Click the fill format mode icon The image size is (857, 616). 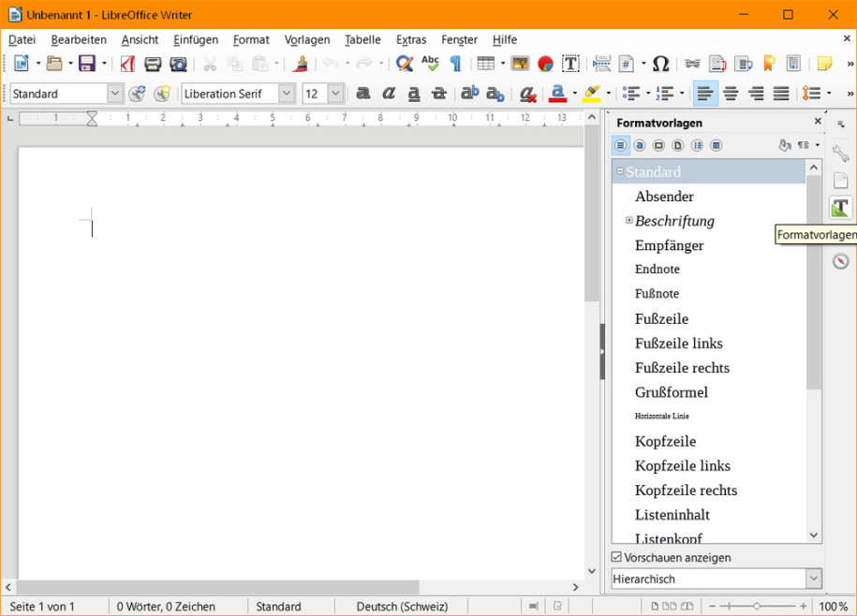[x=784, y=146]
